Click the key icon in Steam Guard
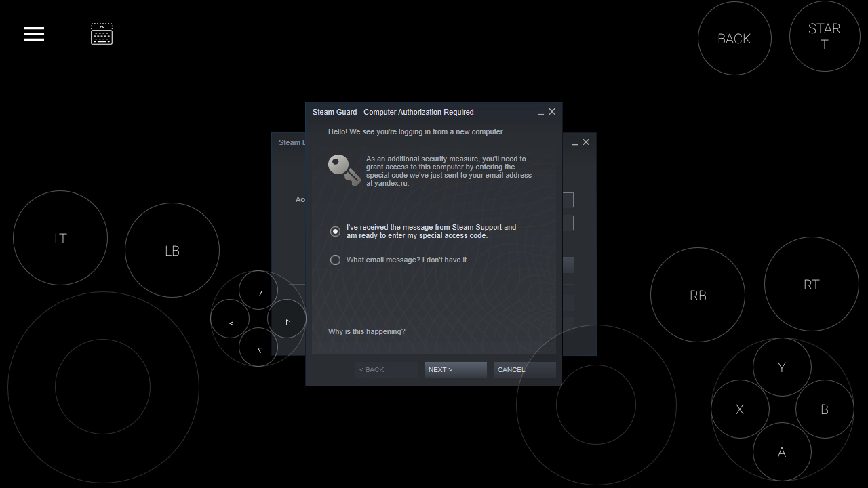868x488 pixels. pyautogui.click(x=344, y=170)
